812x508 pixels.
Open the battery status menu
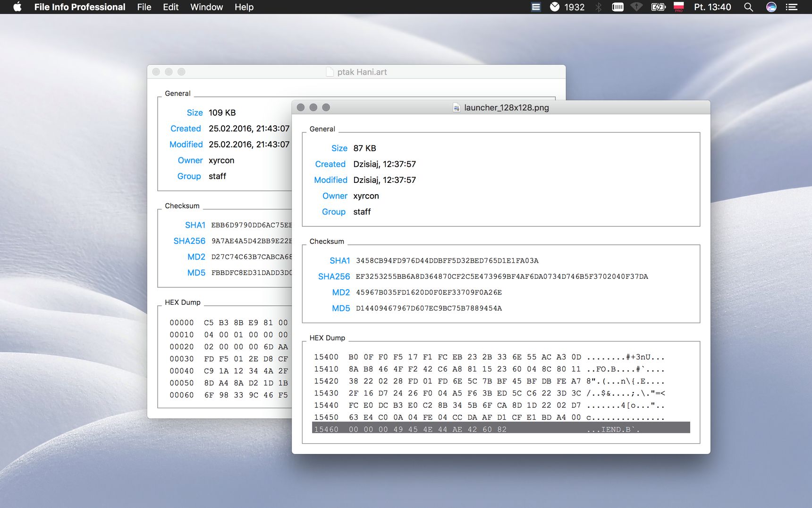pyautogui.click(x=658, y=7)
